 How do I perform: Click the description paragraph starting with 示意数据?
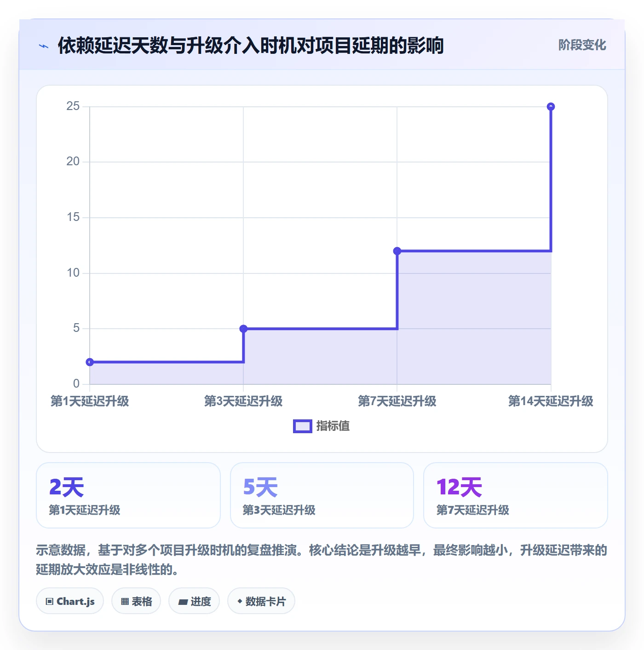[x=322, y=560]
